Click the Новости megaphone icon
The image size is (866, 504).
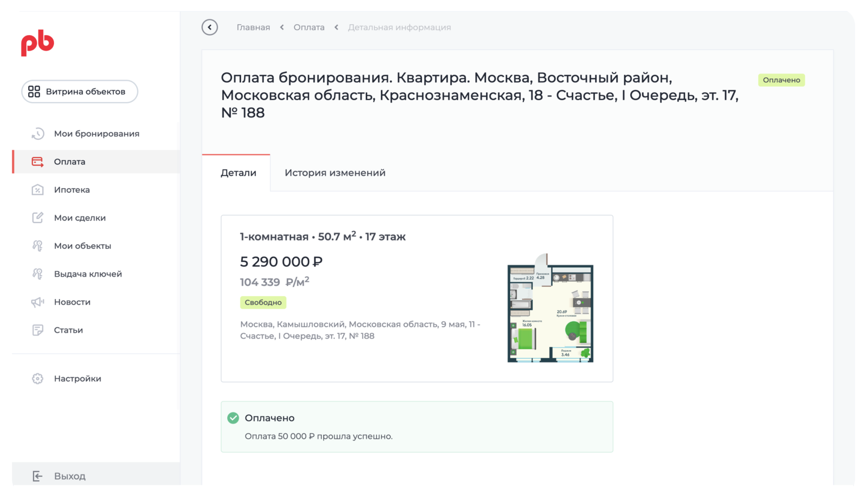click(x=37, y=302)
